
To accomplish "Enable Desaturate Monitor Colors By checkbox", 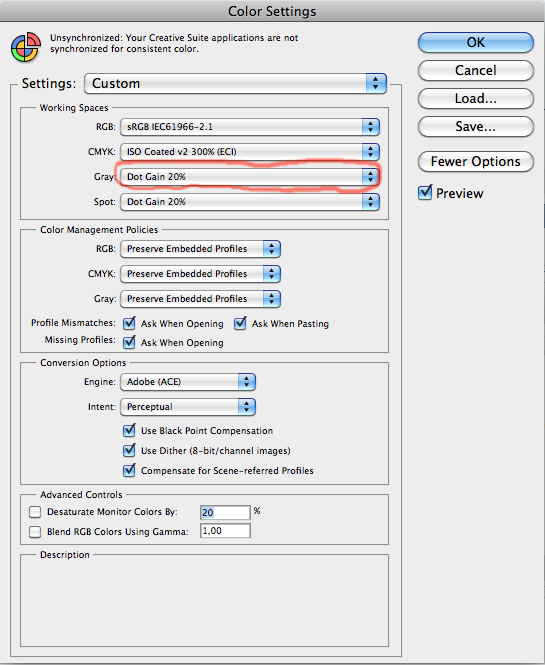I will point(35,512).
